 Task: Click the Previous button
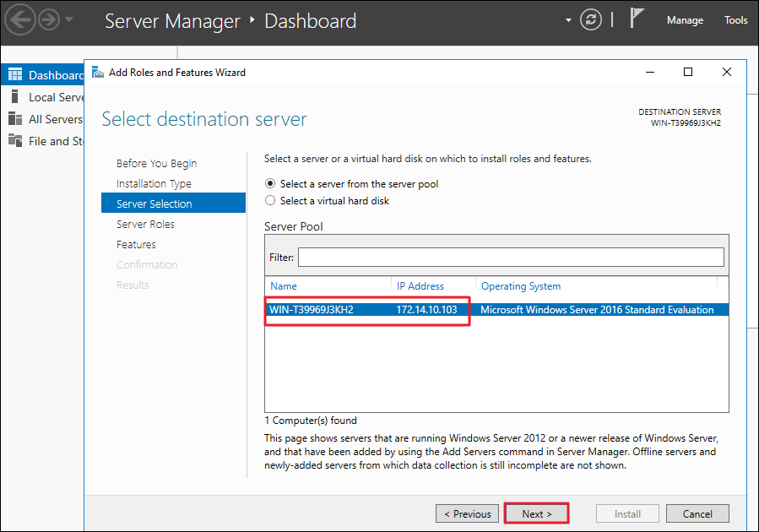coord(467,513)
